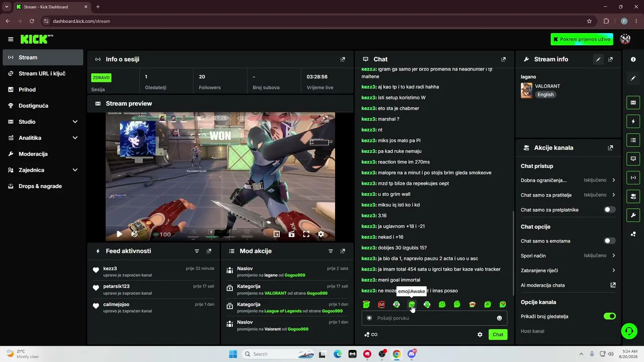Open the emoji picker in chat input
This screenshot has width=644, height=362.
[499, 318]
